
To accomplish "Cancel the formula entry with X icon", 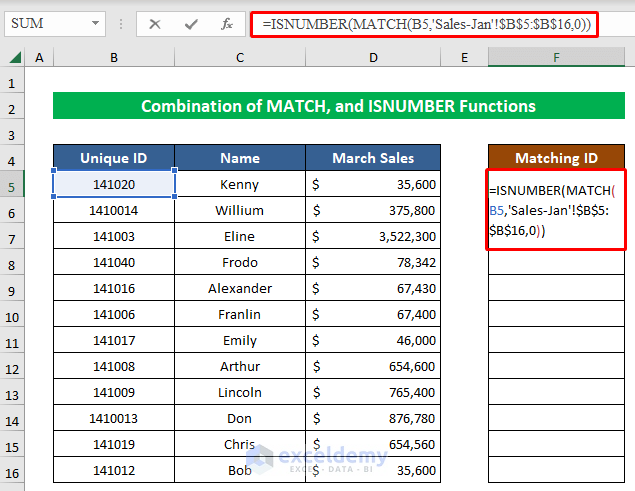I will [x=155, y=24].
